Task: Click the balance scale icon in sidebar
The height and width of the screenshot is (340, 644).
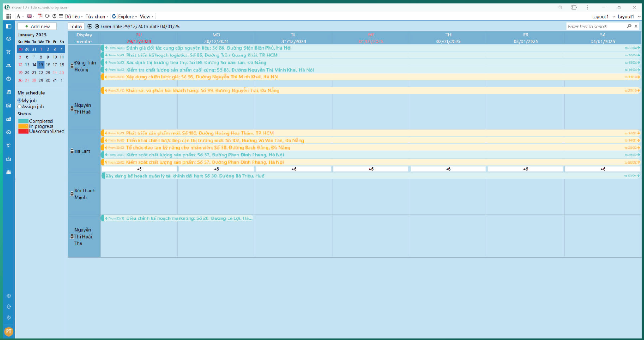Action: pos(9,172)
